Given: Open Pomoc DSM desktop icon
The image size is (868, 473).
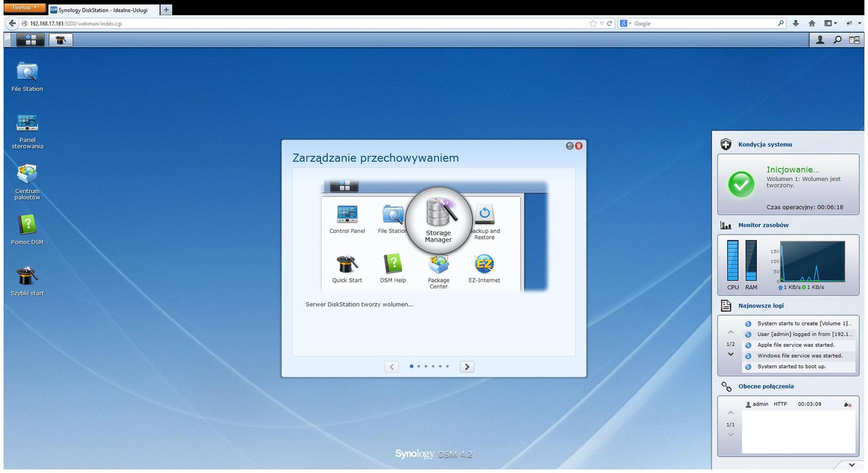Looking at the screenshot, I should (x=27, y=229).
